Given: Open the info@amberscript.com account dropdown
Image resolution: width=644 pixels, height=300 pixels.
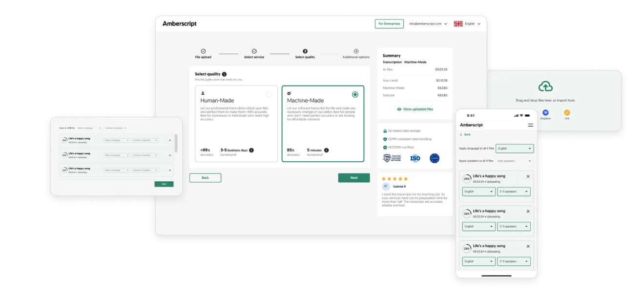Looking at the screenshot, I should tap(428, 23).
